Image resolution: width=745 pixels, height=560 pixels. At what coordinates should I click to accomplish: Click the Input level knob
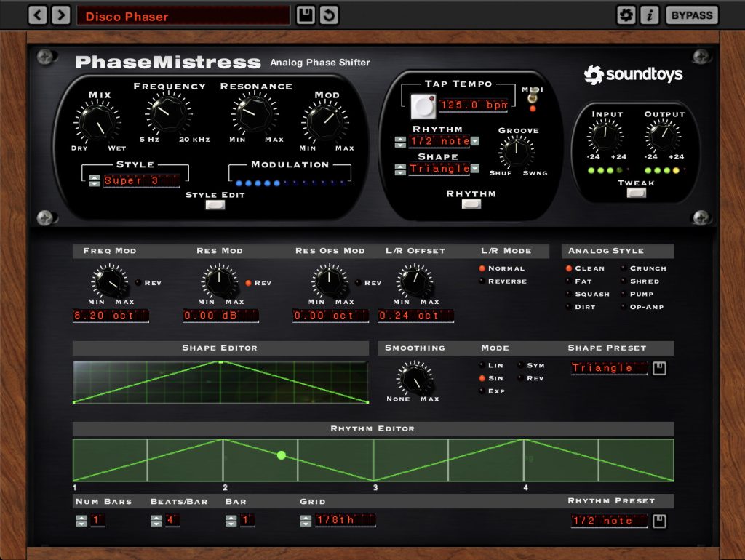[605, 135]
